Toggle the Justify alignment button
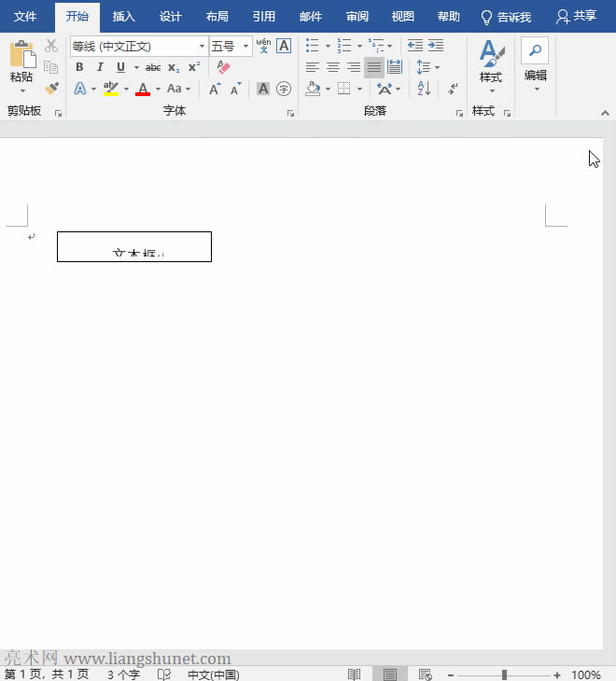 [373, 67]
